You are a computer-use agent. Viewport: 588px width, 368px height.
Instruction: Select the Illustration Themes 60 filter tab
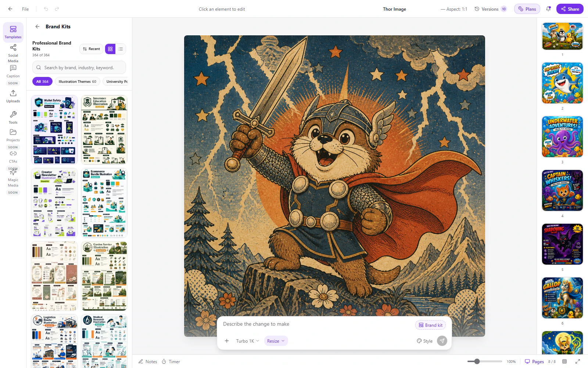[77, 81]
